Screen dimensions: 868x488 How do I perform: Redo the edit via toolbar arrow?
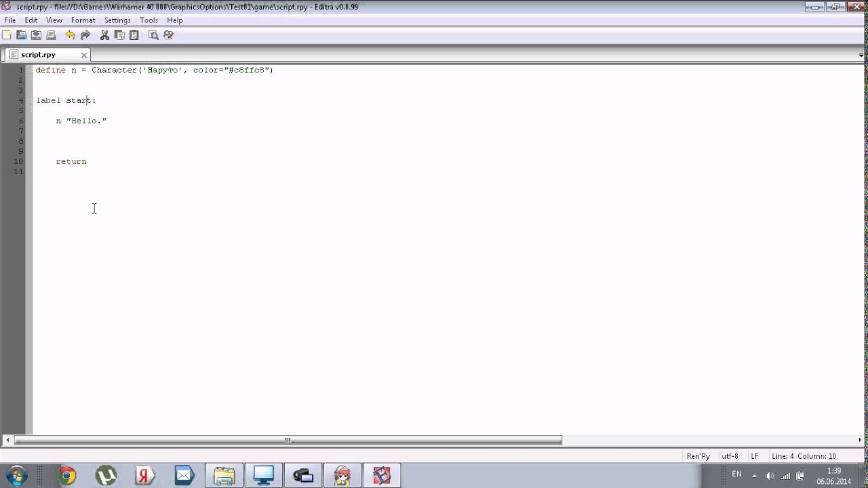[85, 35]
